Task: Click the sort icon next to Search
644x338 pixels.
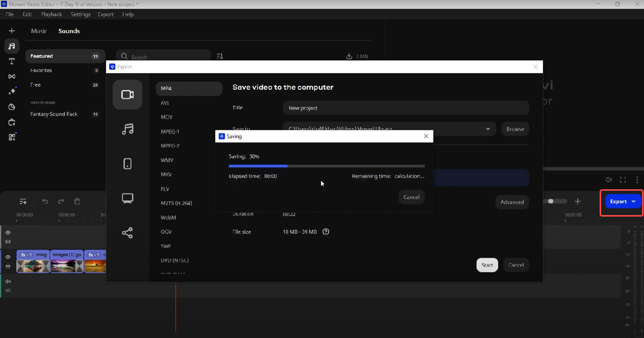Action: tap(220, 56)
